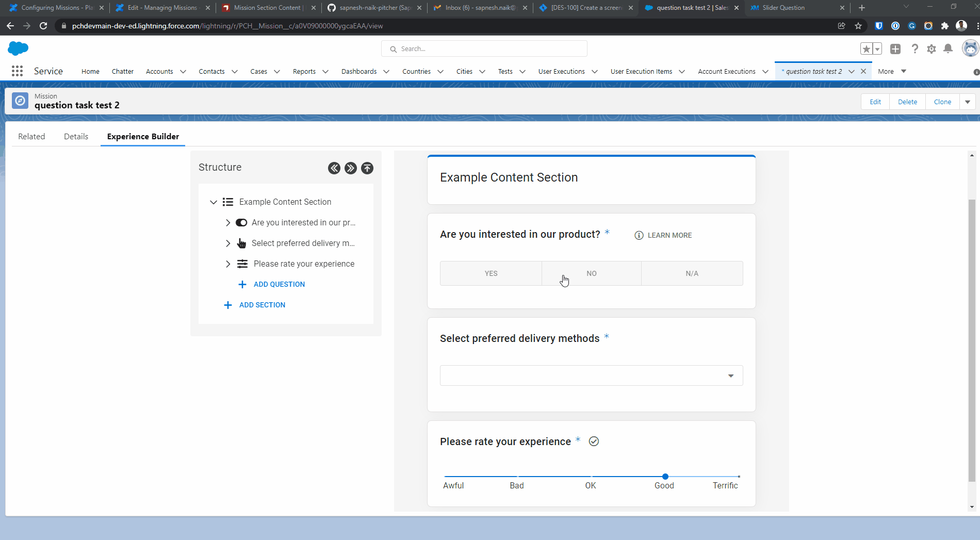Select the NO answer option
The image size is (980, 540).
pyautogui.click(x=592, y=273)
